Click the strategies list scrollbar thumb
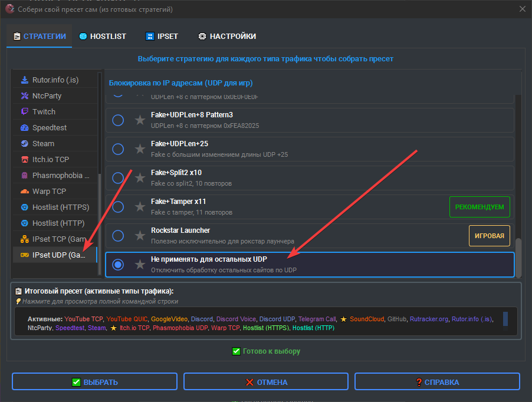The height and width of the screenshot is (402, 532). click(x=518, y=258)
